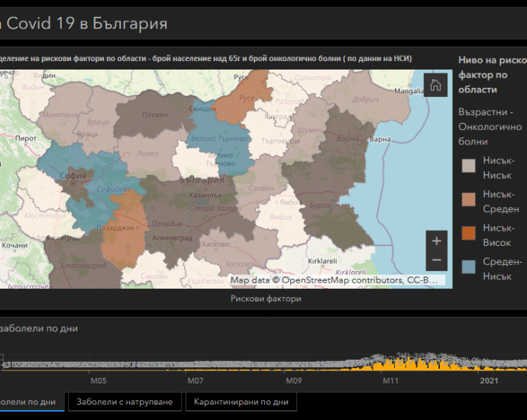Click the 'Възрастни - Онкологично болни' legend heading
The width and height of the screenshot is (527, 420).
click(490, 127)
